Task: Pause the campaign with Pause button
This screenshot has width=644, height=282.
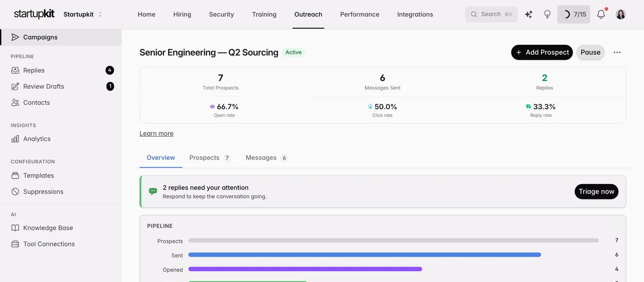Action: pos(590,52)
